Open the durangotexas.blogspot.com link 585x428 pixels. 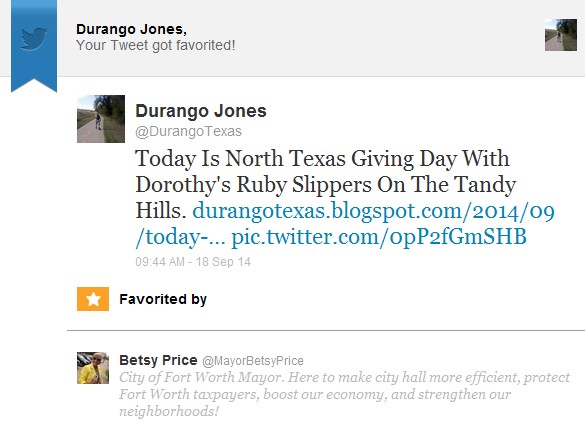pyautogui.click(x=373, y=211)
